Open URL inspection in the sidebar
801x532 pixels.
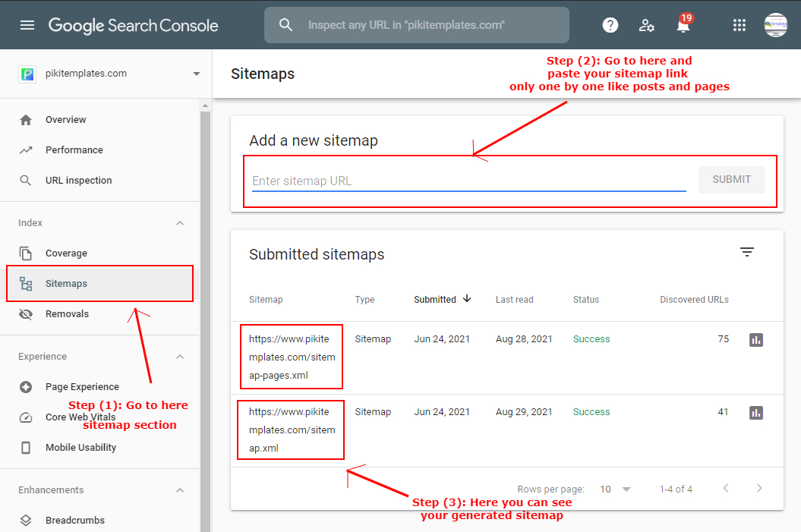click(100, 180)
